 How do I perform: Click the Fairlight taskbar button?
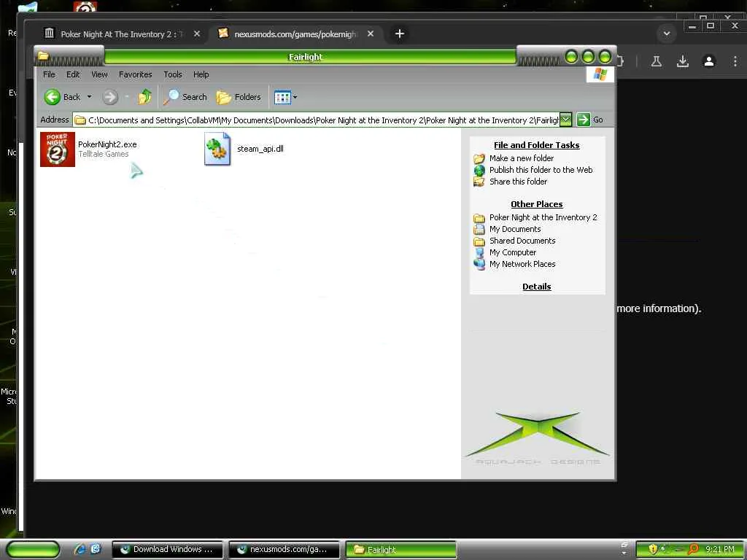click(401, 550)
